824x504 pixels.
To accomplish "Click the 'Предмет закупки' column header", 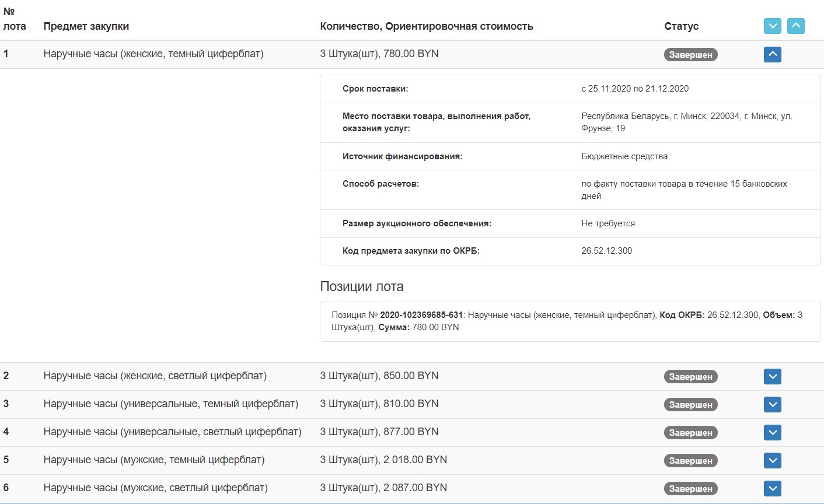I will [x=86, y=26].
